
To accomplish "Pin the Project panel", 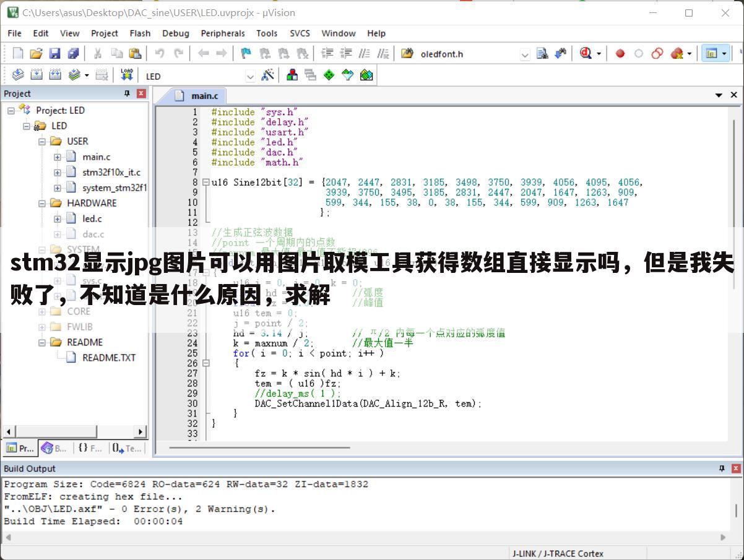I will pyautogui.click(x=128, y=93).
